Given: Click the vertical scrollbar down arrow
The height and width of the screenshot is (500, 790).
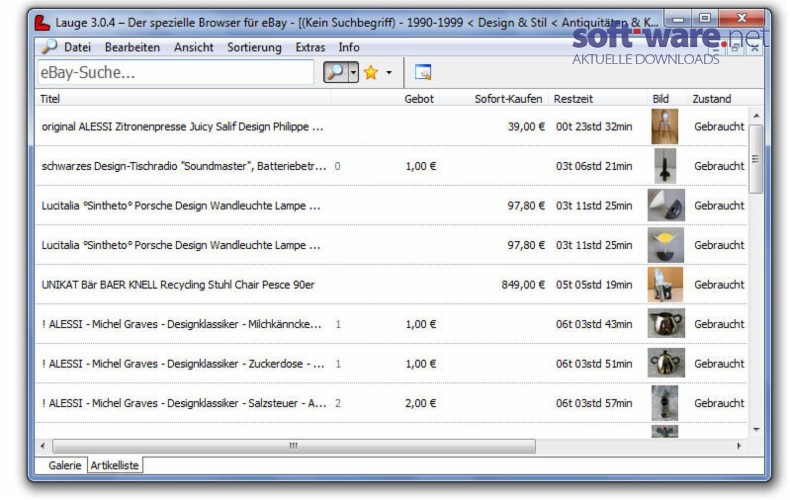Looking at the screenshot, I should (756, 429).
